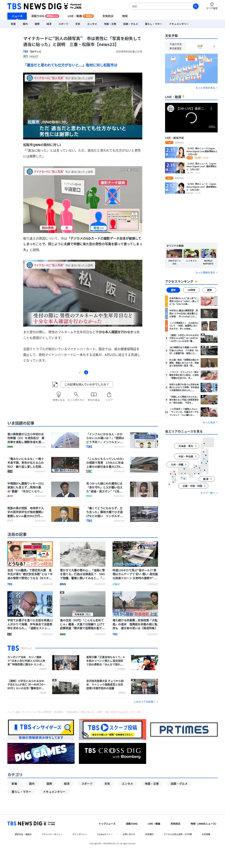
Task: Click the TBS CROSS DIG with Bloomberg banner
Action: pyautogui.click(x=112, y=753)
